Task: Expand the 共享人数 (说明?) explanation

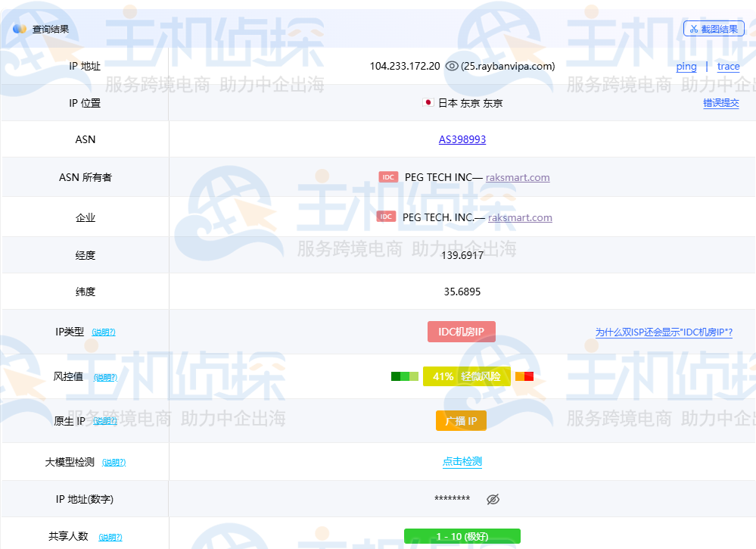Action: click(x=110, y=536)
